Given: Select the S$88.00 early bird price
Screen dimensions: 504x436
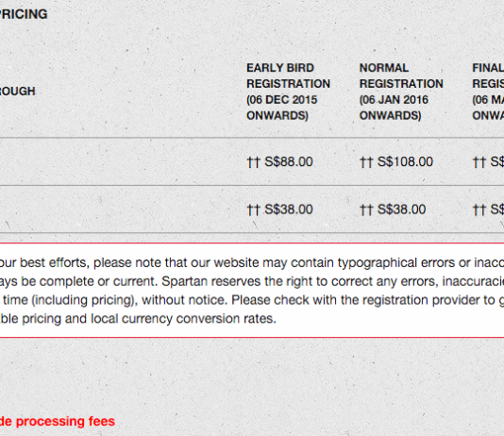Looking at the screenshot, I should pyautogui.click(x=288, y=161).
